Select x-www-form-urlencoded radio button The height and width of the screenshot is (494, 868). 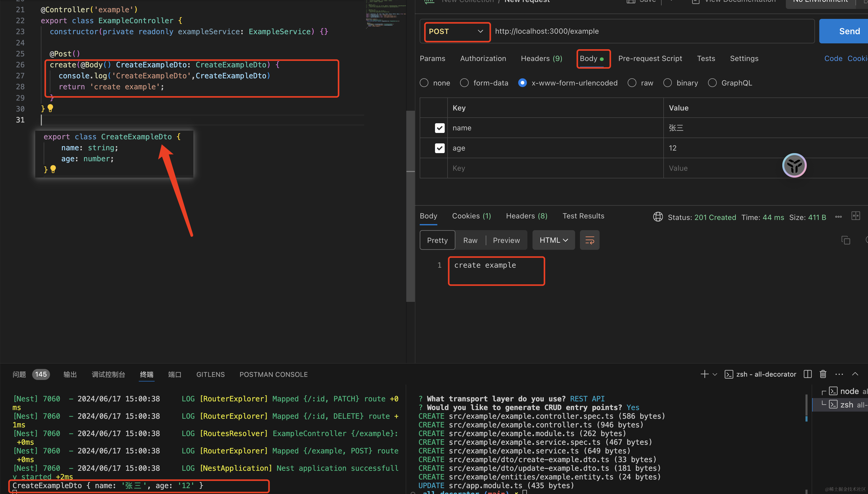522,83
